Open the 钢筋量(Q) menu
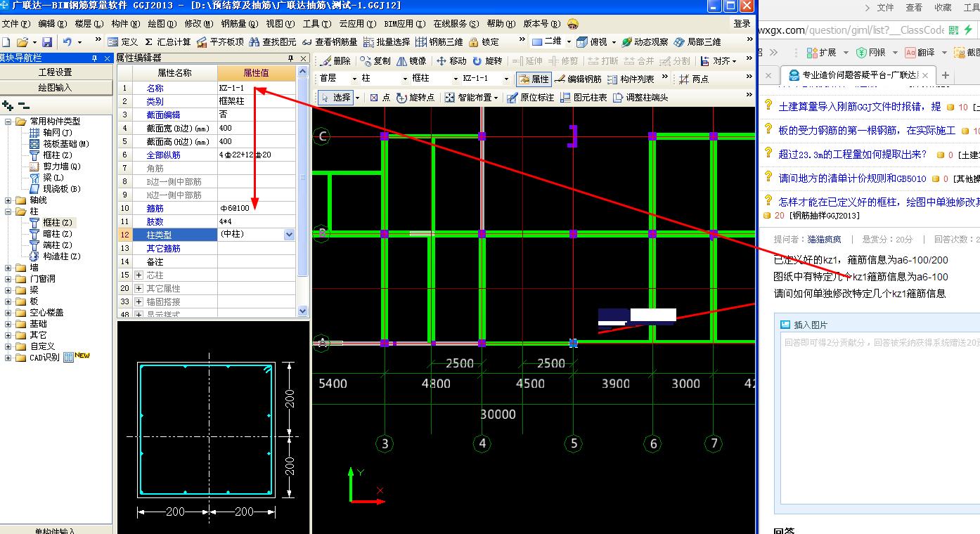980x534 pixels. coord(239,24)
